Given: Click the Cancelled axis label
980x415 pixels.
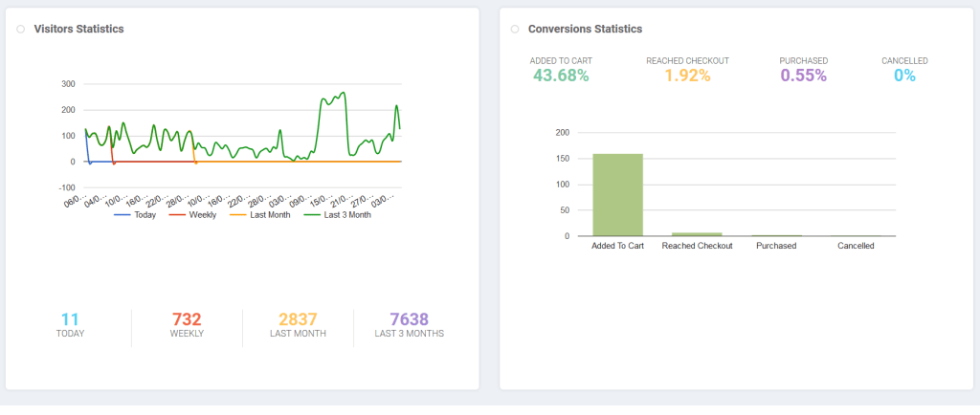Looking at the screenshot, I should tap(856, 246).
